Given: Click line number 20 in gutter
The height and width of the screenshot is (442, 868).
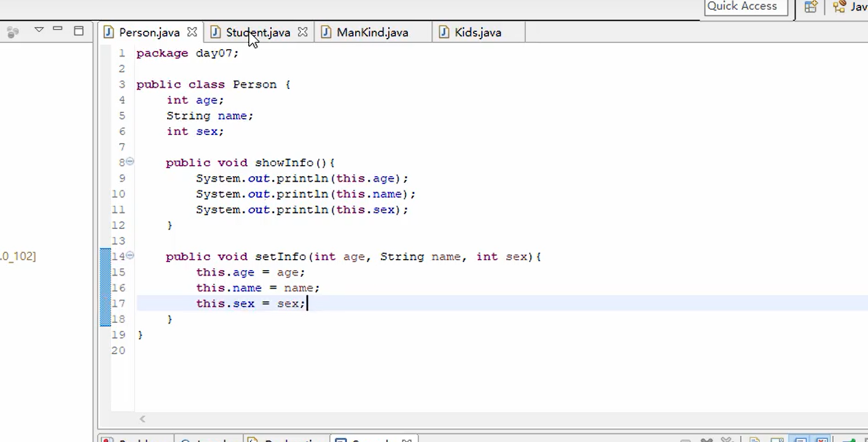Looking at the screenshot, I should (118, 351).
